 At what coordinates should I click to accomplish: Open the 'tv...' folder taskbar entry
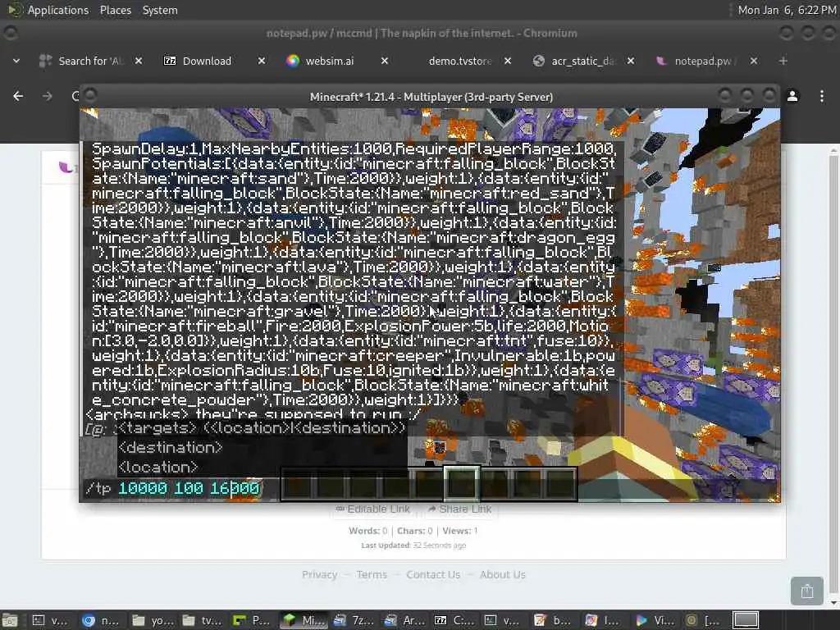pos(202,620)
